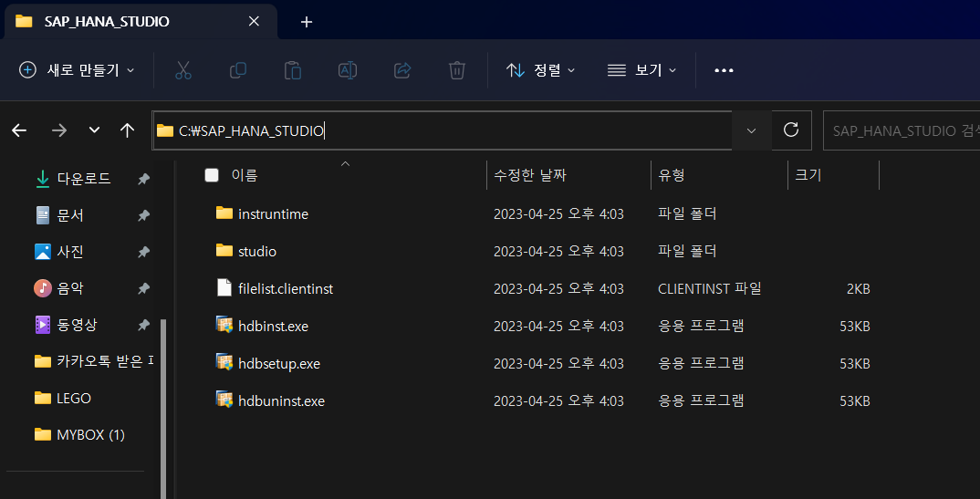
Task: Unpin 음악 using its pin icon
Action: [144, 288]
